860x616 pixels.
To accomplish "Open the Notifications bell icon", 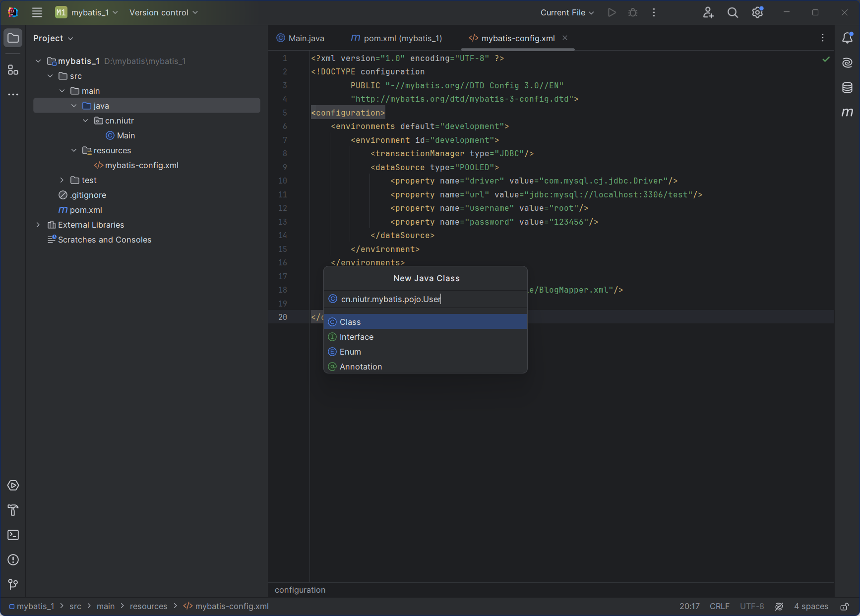I will click(847, 38).
